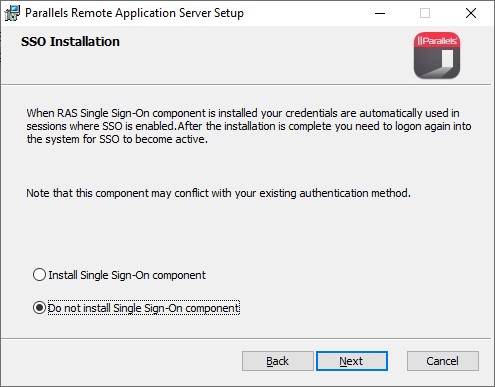Click the white door graphic in the logo
Screen dimensions: 495x387
(446, 59)
